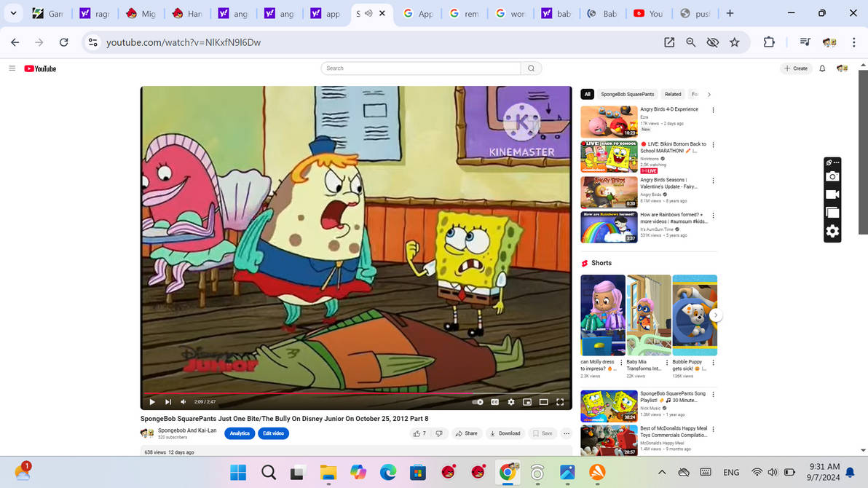Open the three-dot menu on the video actions
Viewport: 868px width, 488px height.
567,433
